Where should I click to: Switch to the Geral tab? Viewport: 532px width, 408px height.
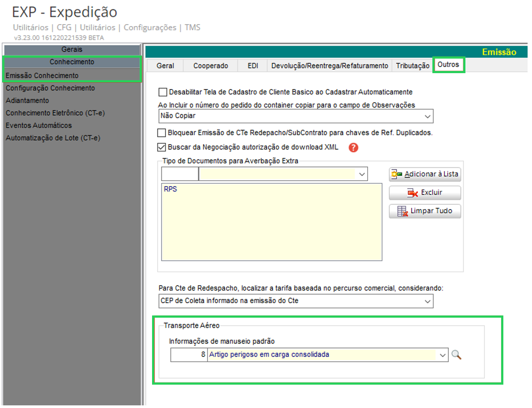[x=165, y=66]
